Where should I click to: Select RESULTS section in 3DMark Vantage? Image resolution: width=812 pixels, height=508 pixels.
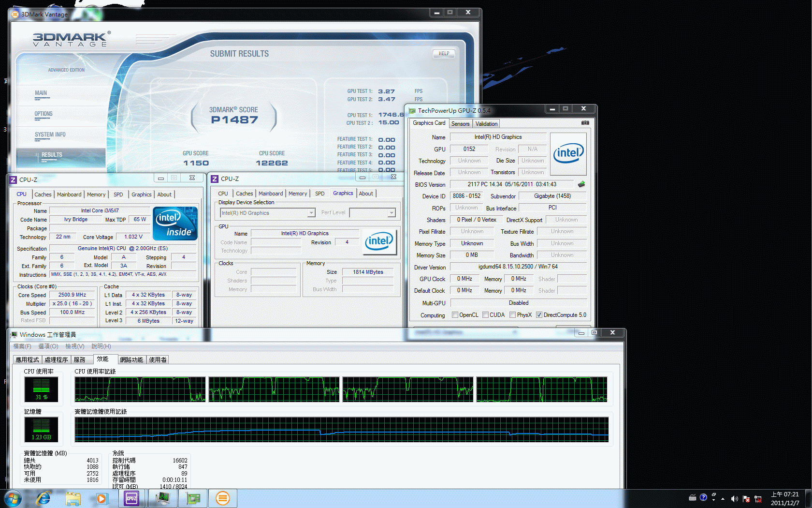[52, 155]
